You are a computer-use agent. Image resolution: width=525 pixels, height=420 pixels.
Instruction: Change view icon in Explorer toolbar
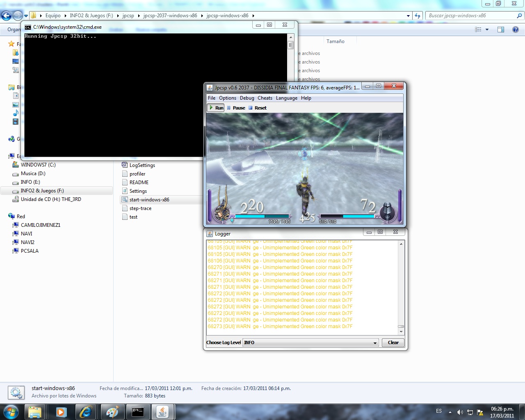478,30
